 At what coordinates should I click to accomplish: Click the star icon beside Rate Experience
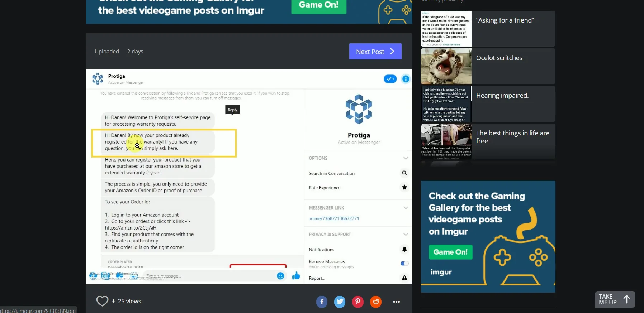point(404,187)
